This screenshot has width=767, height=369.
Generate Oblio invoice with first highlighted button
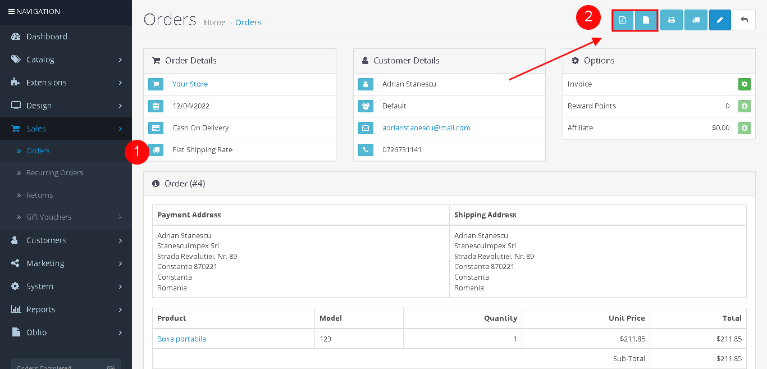(x=623, y=20)
